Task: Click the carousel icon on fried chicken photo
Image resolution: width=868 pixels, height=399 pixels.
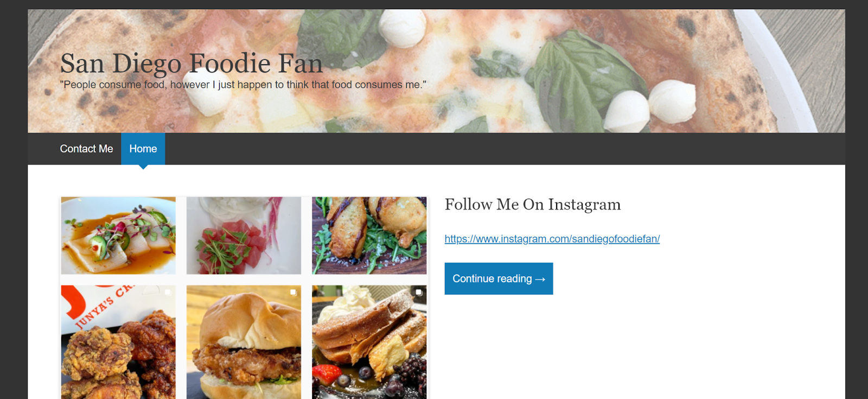Action: (168, 292)
